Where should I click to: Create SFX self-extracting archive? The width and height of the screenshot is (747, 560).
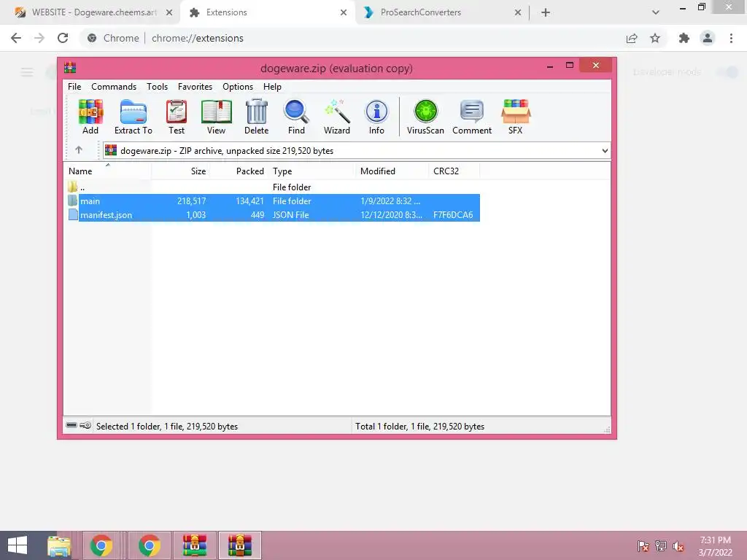516,117
